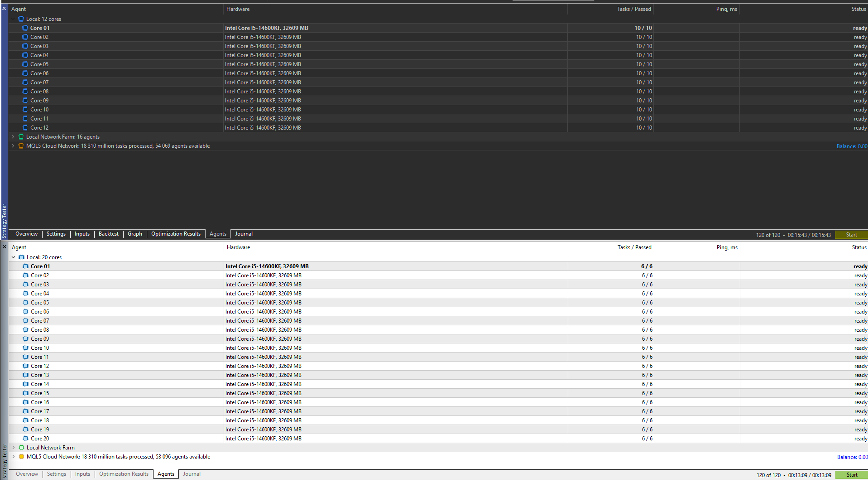The image size is (868, 483).
Task: Click Core 04 icon in light window
Action: 26,294
